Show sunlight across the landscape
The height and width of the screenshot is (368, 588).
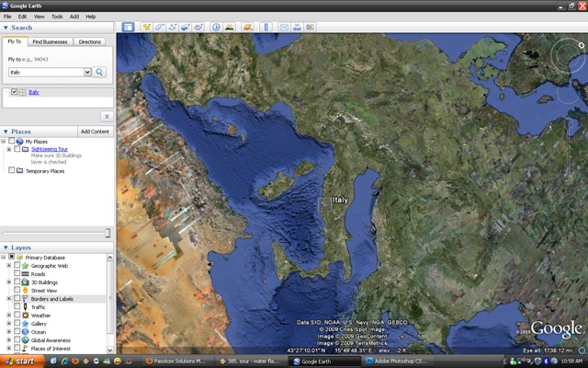(x=229, y=27)
